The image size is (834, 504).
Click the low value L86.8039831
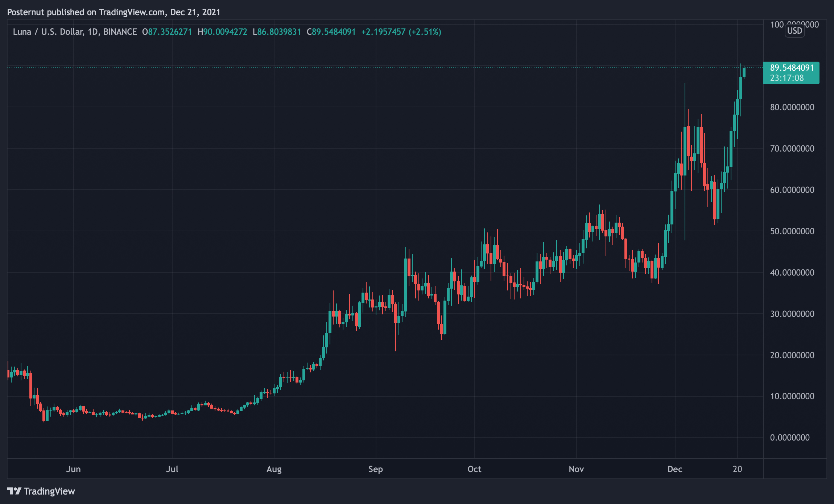pyautogui.click(x=277, y=32)
